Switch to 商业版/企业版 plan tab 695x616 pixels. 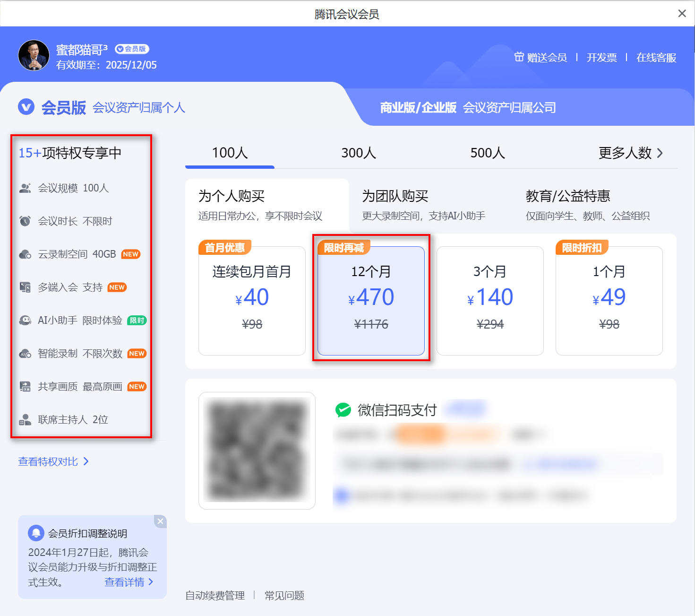pyautogui.click(x=468, y=108)
